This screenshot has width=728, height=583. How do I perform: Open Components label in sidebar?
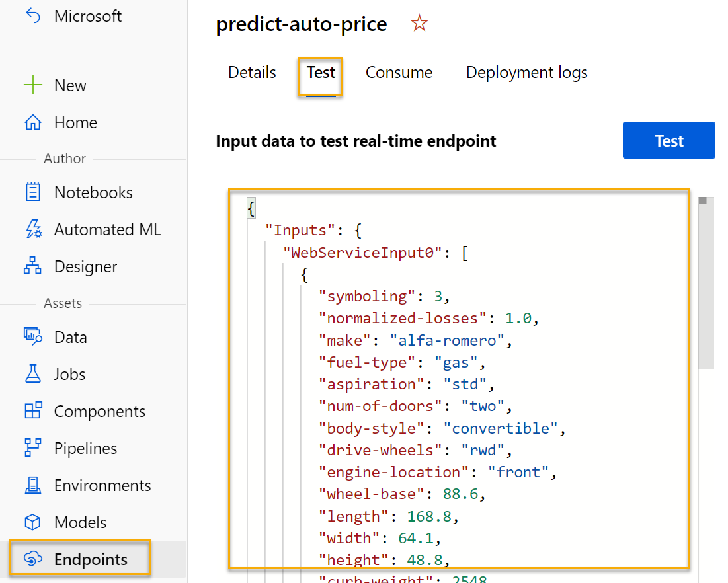point(100,412)
